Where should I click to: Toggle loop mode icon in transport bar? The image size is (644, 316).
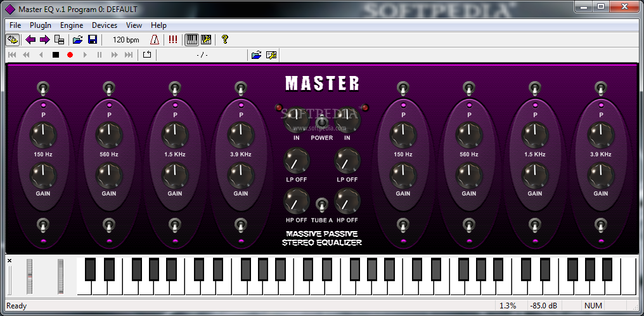147,54
